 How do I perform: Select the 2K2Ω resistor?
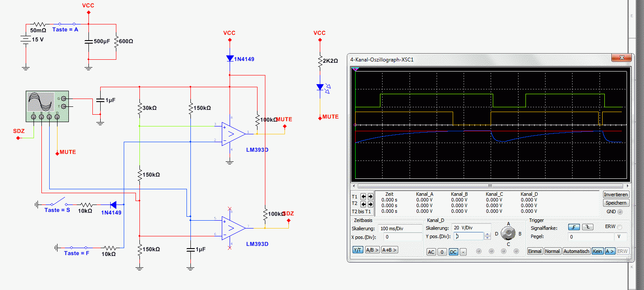(320, 61)
